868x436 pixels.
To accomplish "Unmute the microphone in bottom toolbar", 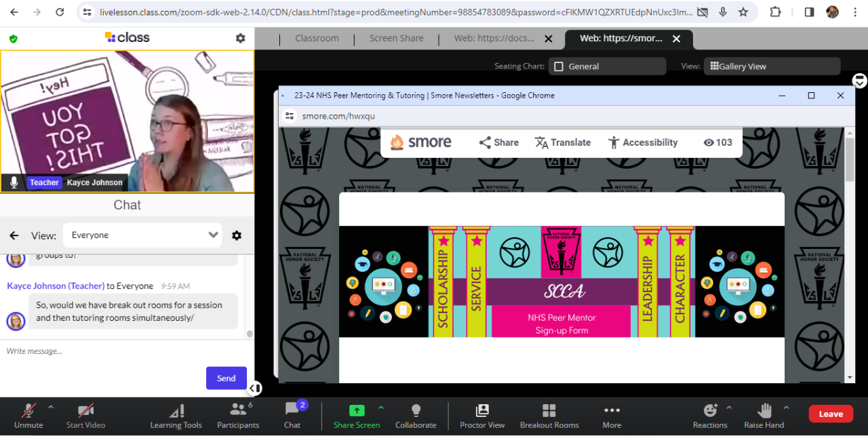I will (28, 416).
